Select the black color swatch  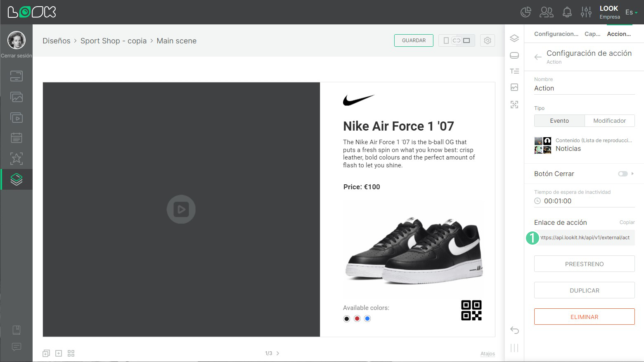point(347,319)
